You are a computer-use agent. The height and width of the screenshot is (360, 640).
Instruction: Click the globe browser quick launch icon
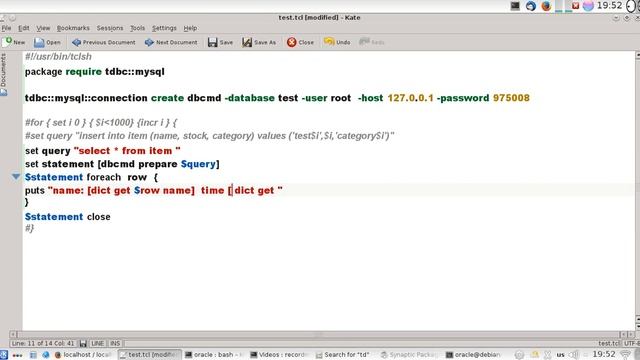pos(45,355)
